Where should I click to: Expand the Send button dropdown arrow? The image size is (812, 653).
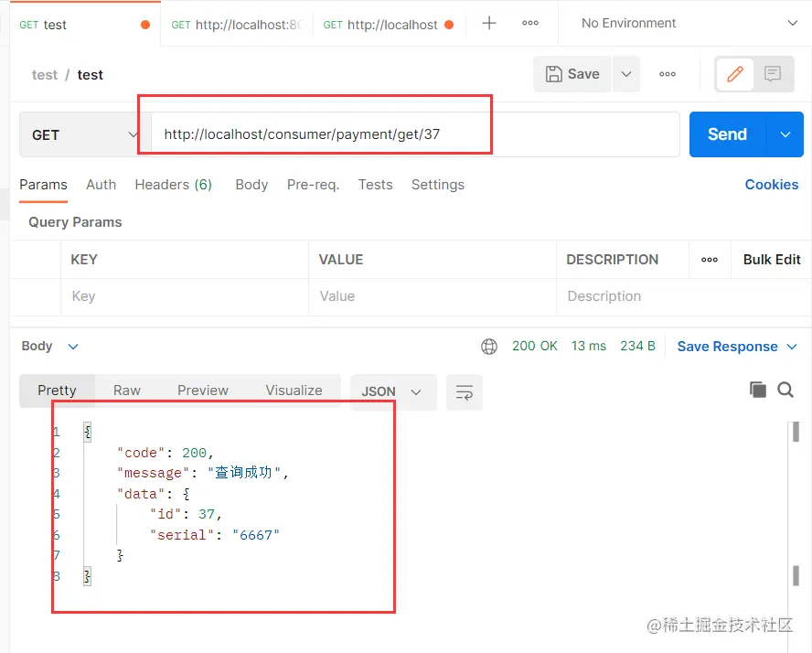pos(785,134)
